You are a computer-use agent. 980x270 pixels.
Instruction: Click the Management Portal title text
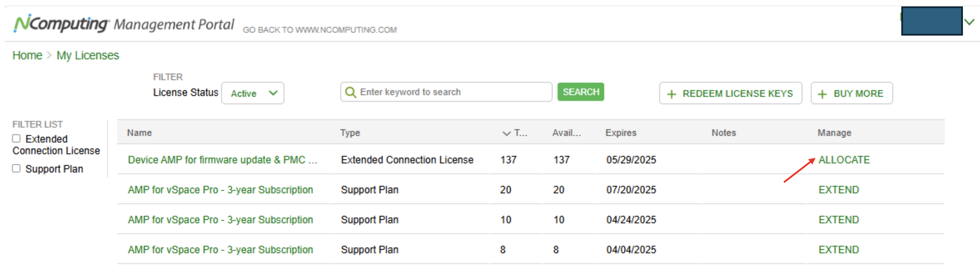pyautogui.click(x=174, y=25)
